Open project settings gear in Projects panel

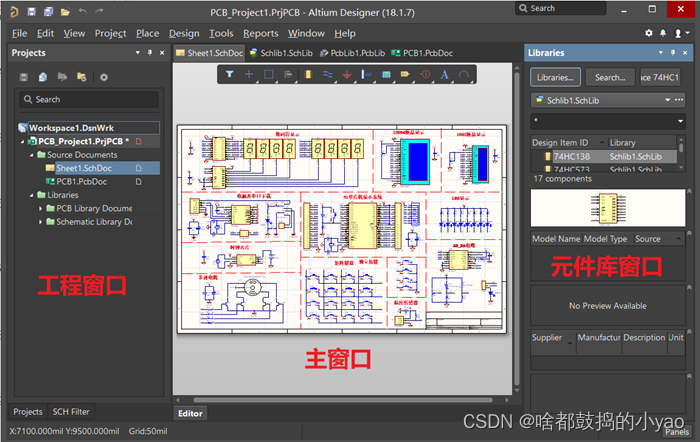point(103,77)
